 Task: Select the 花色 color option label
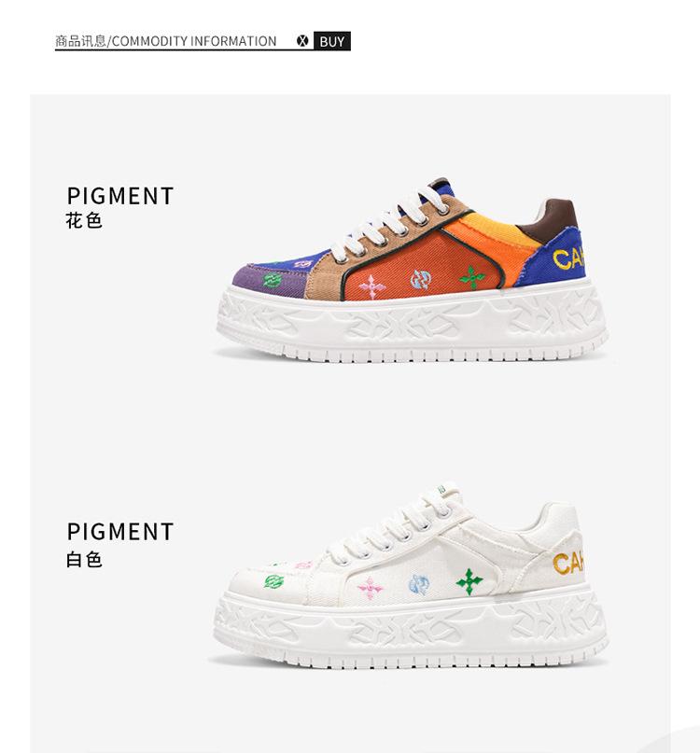coord(84,221)
